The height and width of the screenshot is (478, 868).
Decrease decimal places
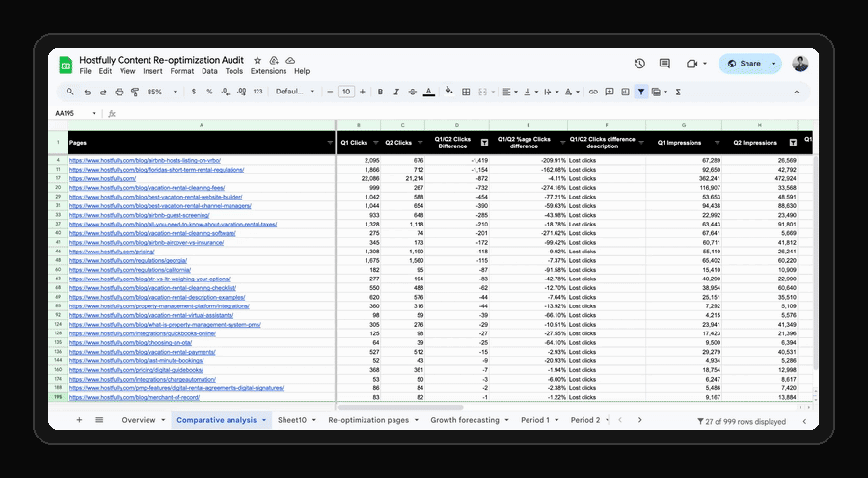click(225, 92)
